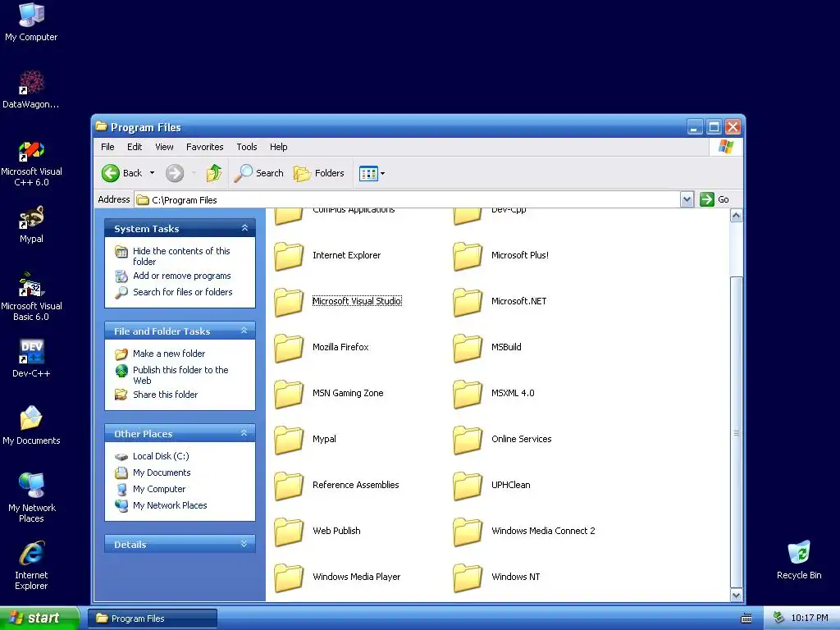Open the File menu
Screen dimensions: 840x630
point(107,147)
